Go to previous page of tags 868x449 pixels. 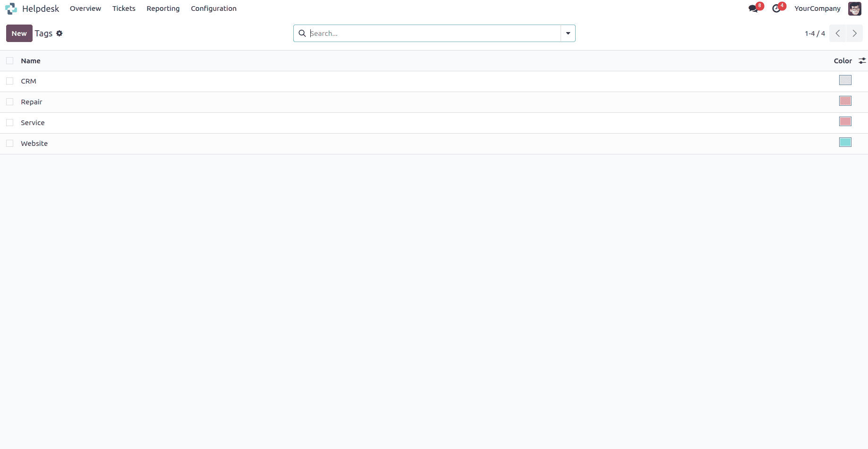click(838, 34)
